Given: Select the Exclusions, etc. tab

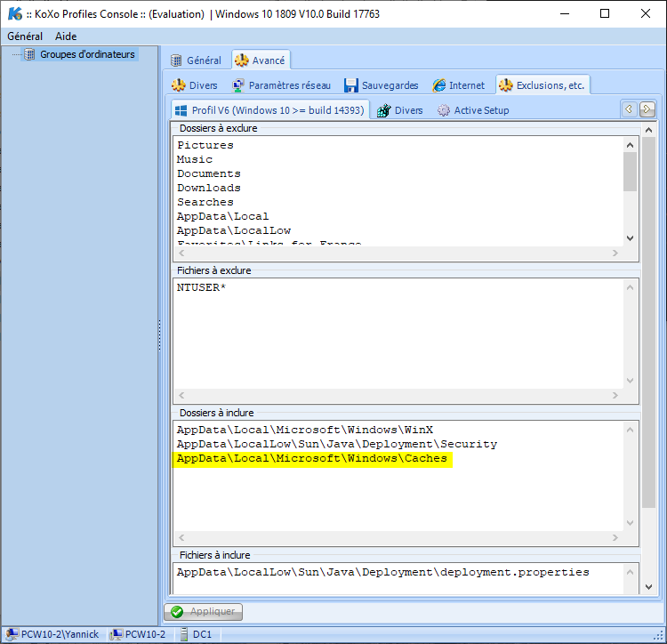Looking at the screenshot, I should coord(542,85).
